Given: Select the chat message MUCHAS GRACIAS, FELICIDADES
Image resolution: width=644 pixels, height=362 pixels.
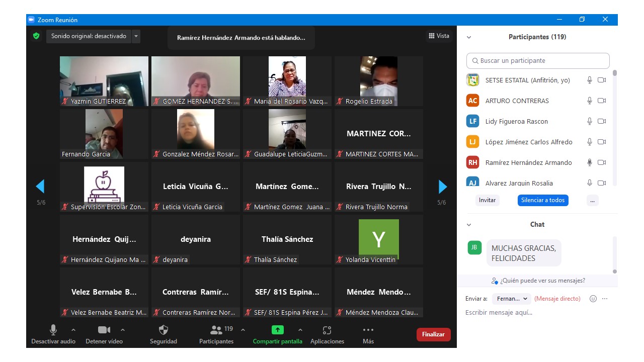Looking at the screenshot, I should pyautogui.click(x=524, y=253).
